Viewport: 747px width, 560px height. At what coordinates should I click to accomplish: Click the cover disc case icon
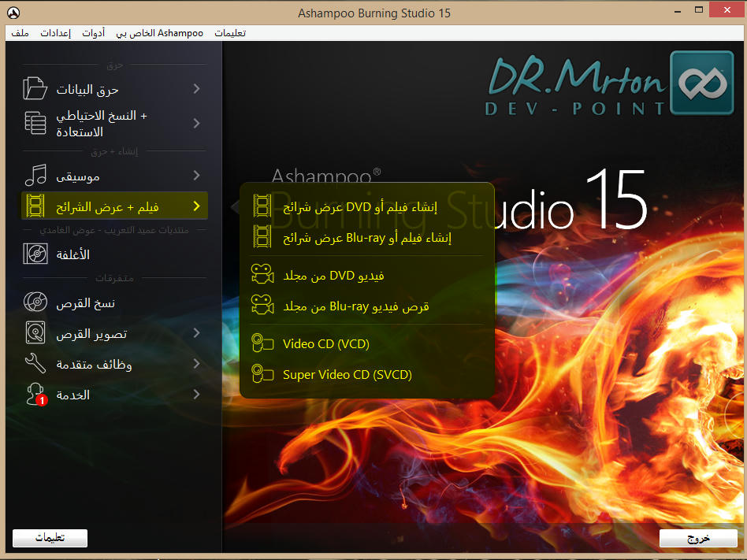point(35,254)
